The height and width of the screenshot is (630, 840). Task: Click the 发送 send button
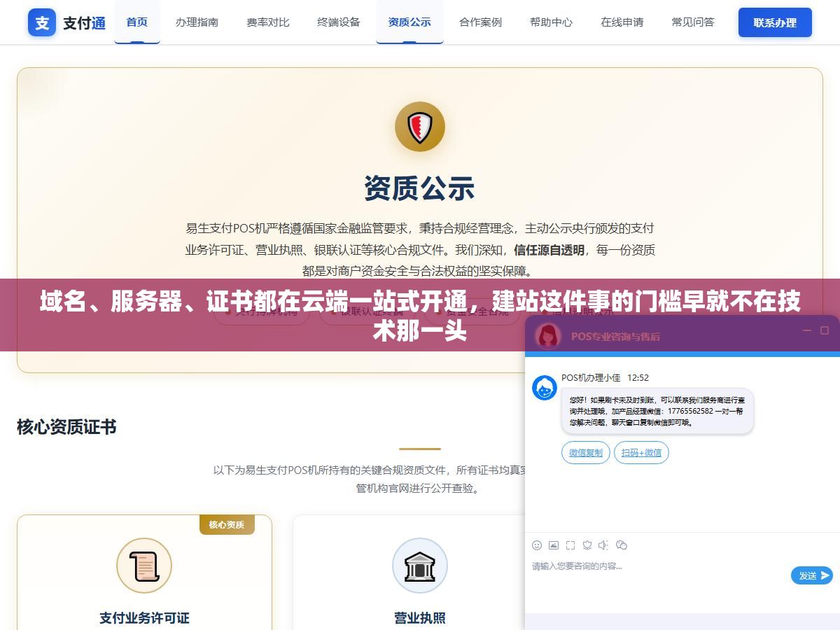point(812,575)
